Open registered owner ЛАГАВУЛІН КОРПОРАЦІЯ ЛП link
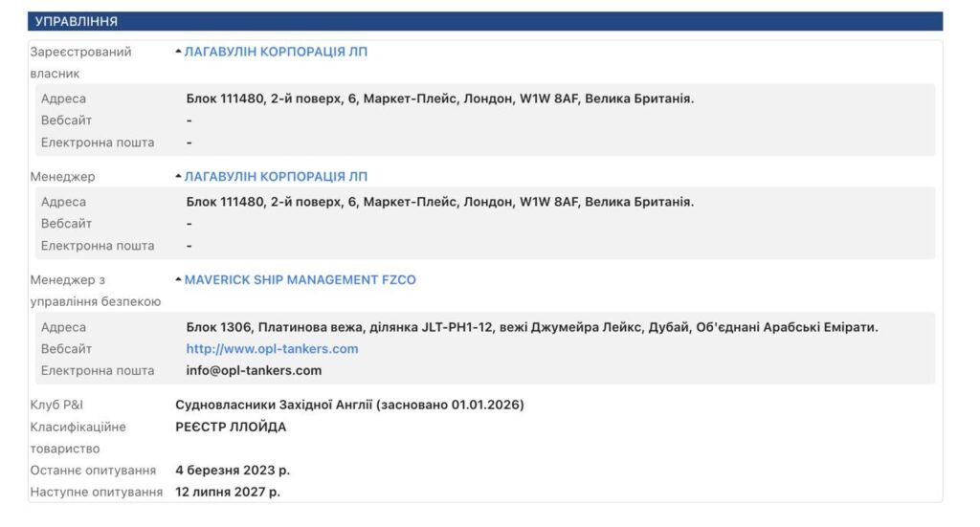Image resolution: width=980 pixels, height=527 pixels. 276,52
